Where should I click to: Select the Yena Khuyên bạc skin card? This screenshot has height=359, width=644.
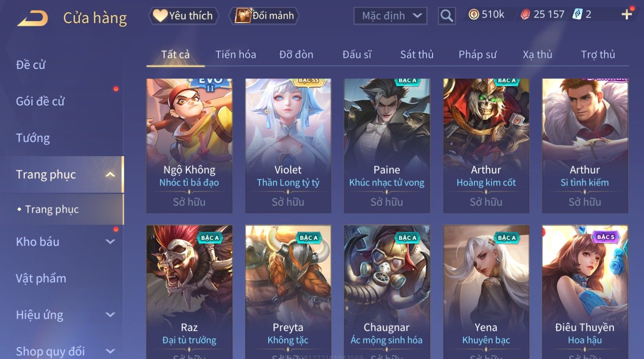coord(486,292)
